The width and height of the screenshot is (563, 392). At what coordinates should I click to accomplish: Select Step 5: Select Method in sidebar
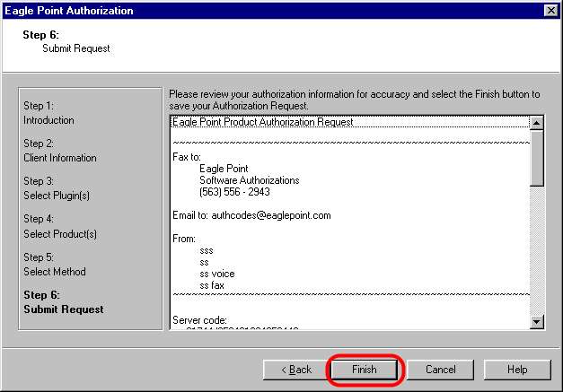pos(55,265)
